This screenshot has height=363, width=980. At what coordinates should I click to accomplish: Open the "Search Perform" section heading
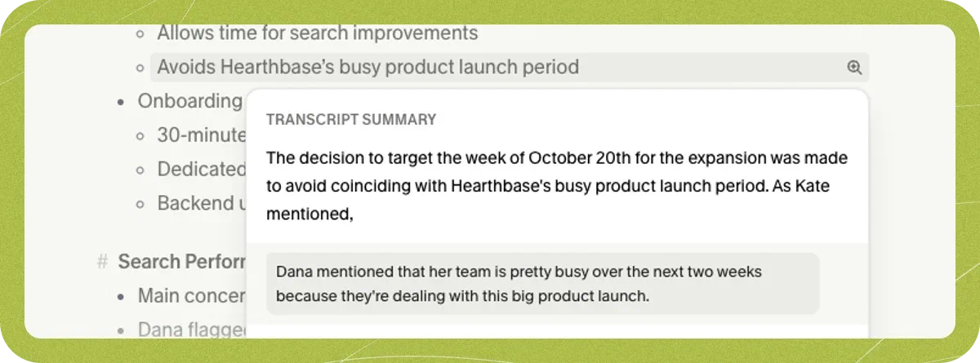(x=182, y=262)
